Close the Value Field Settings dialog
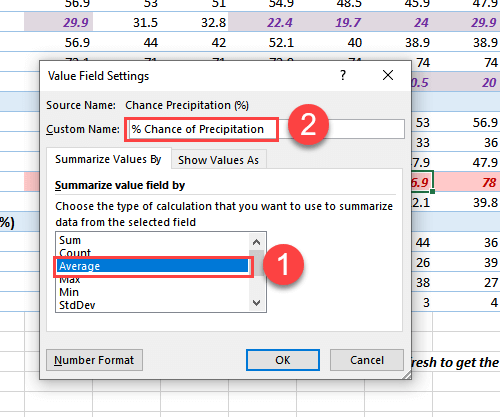The height and width of the screenshot is (417, 500). [388, 75]
